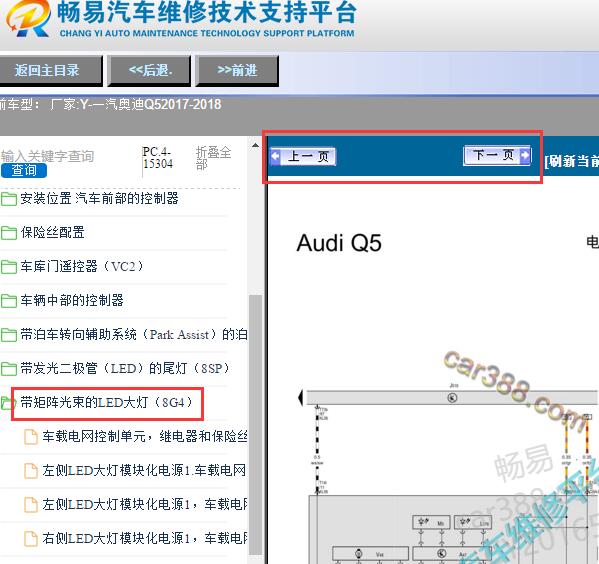Focus the 输入关键字查询 search field
Screen dimensions: 599x564
click(x=47, y=156)
